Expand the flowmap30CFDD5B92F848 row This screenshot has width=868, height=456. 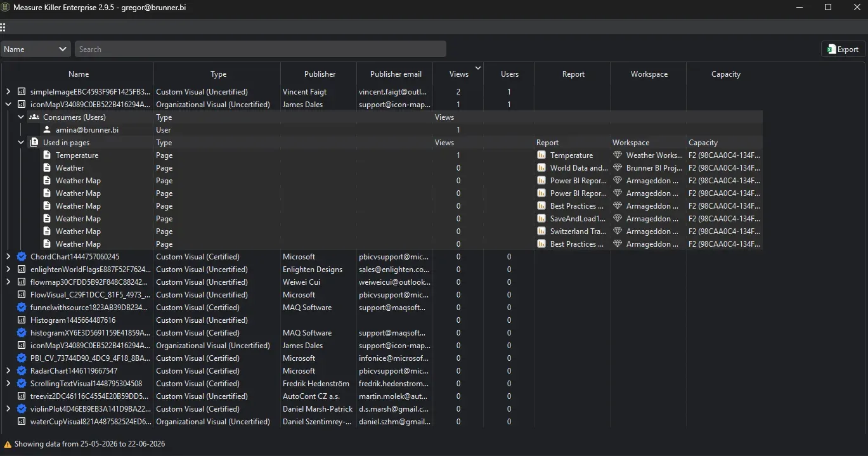pos(8,282)
